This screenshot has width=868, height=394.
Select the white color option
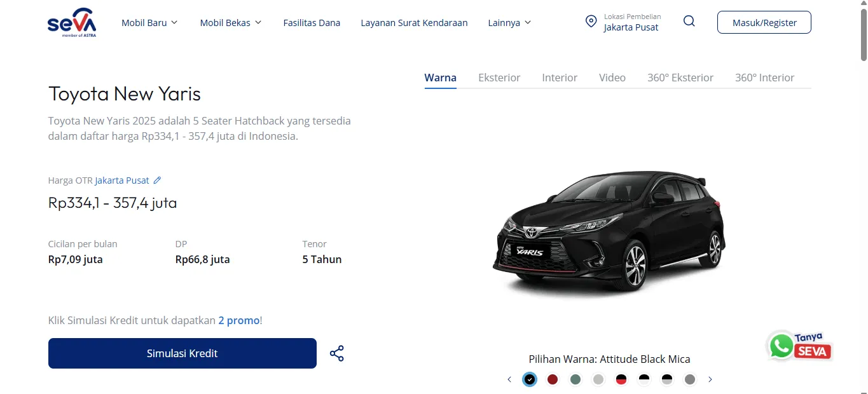click(598, 379)
